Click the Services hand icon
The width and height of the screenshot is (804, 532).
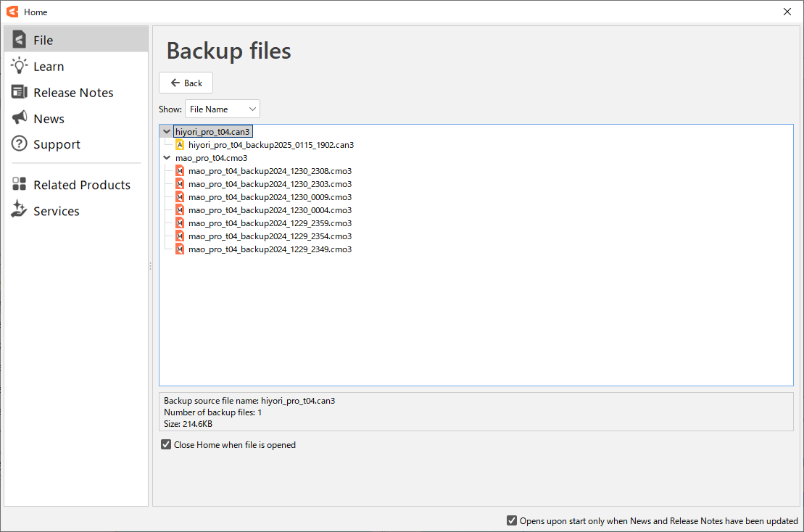click(x=20, y=210)
